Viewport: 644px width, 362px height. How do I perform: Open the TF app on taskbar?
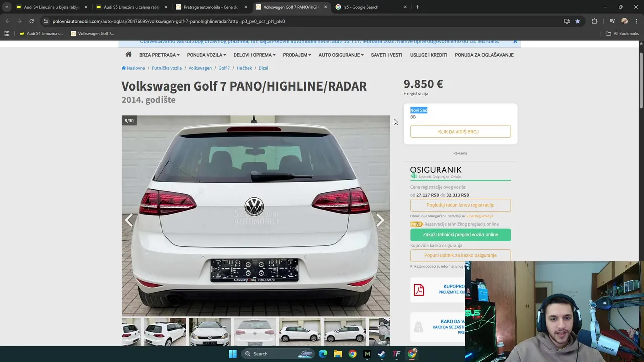(396, 354)
